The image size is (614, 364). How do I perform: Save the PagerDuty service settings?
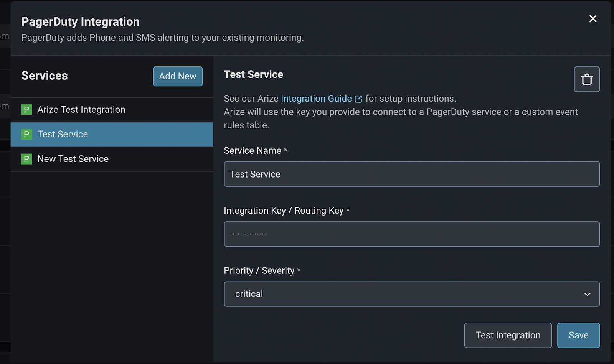pyautogui.click(x=578, y=335)
